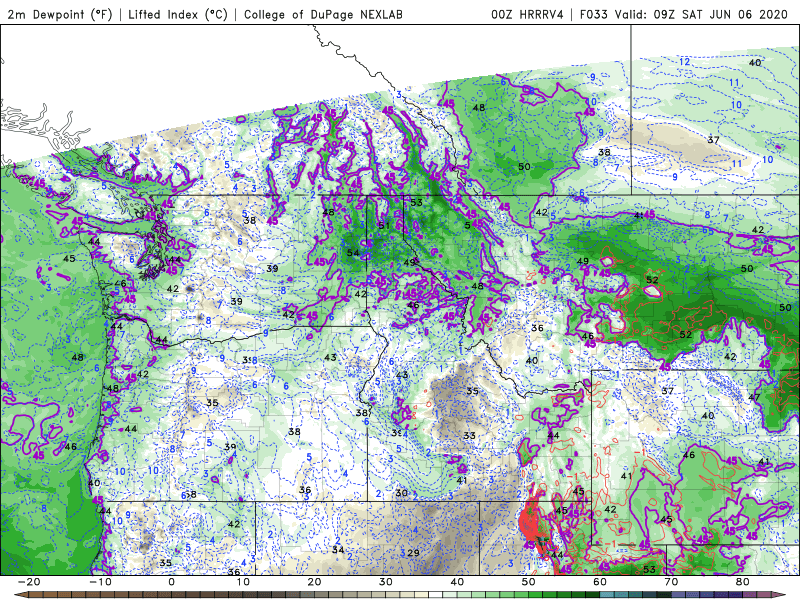Click the "2m Dewpoint (°F)" title text
Screen dimensions: 800x600
click(59, 14)
